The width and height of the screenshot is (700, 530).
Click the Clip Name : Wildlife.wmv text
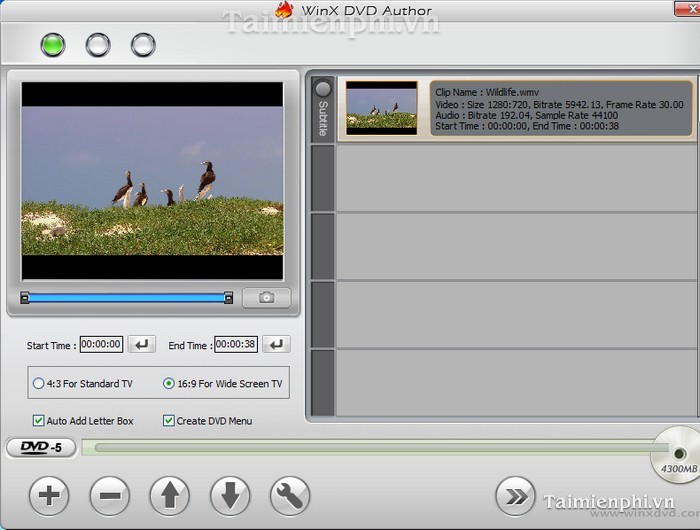point(487,92)
